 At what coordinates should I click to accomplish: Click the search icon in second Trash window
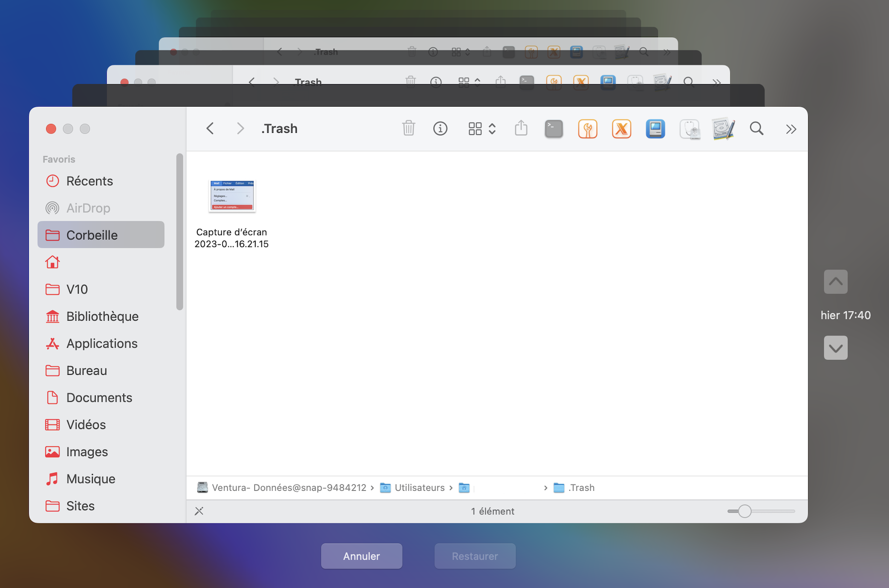coord(689,81)
